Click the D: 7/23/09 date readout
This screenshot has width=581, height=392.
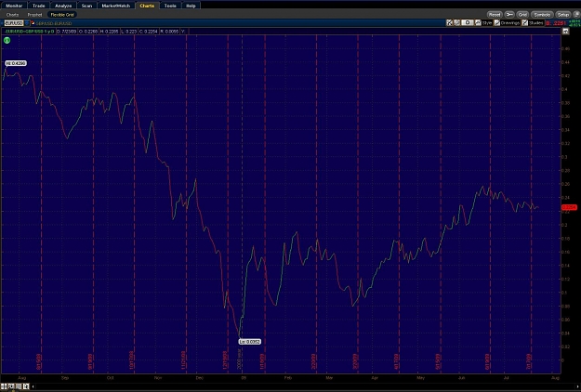(67, 32)
